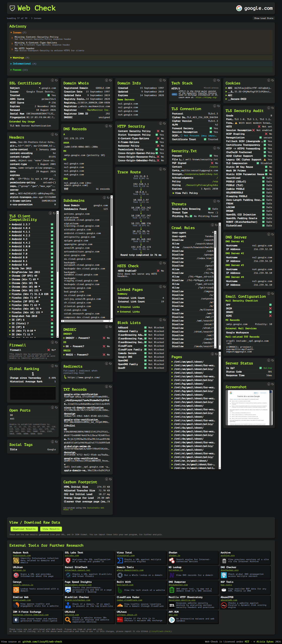282x644 pixels.
Task: Open the Alicia Sykes footer link
Action: (x=265, y=641)
